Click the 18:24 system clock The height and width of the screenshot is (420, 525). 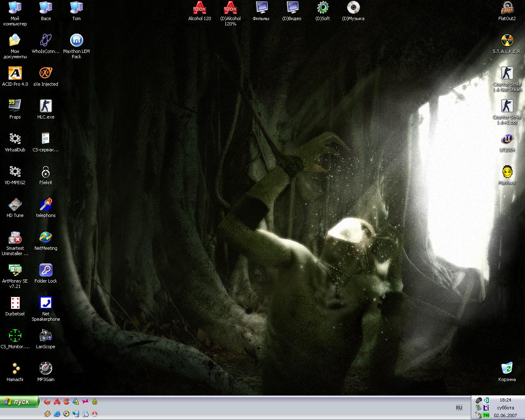point(505,400)
